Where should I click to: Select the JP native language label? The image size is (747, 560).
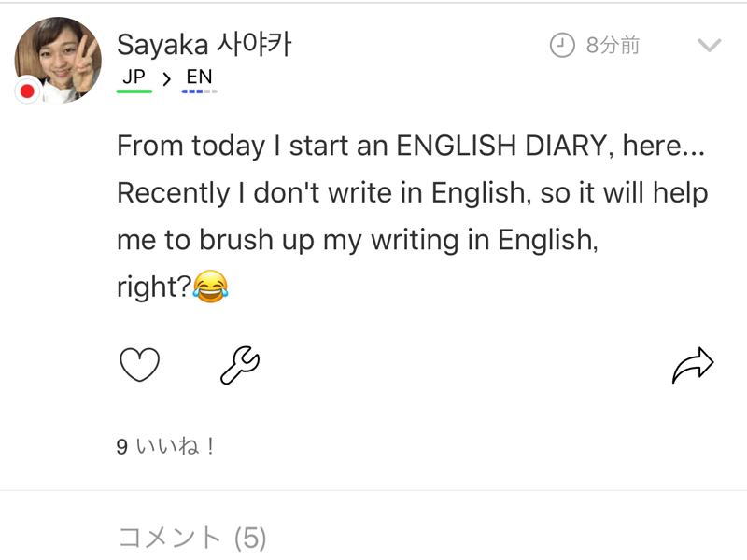click(x=134, y=77)
